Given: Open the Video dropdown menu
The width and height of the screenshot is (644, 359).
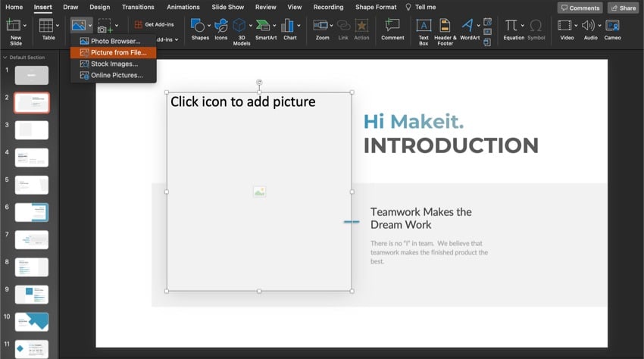Looking at the screenshot, I should (575, 26).
